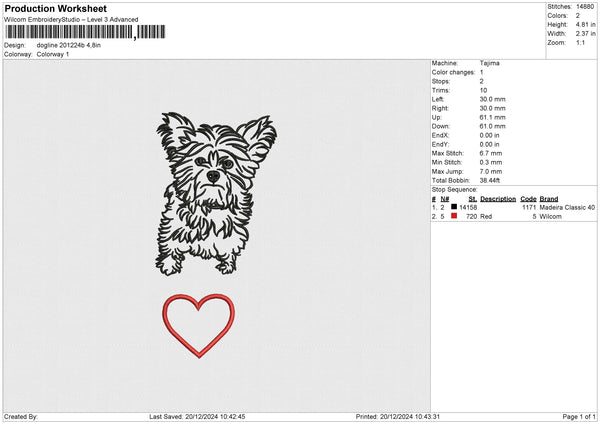Click the black thread color swatch
This screenshot has width=600, height=424.
pyautogui.click(x=454, y=207)
